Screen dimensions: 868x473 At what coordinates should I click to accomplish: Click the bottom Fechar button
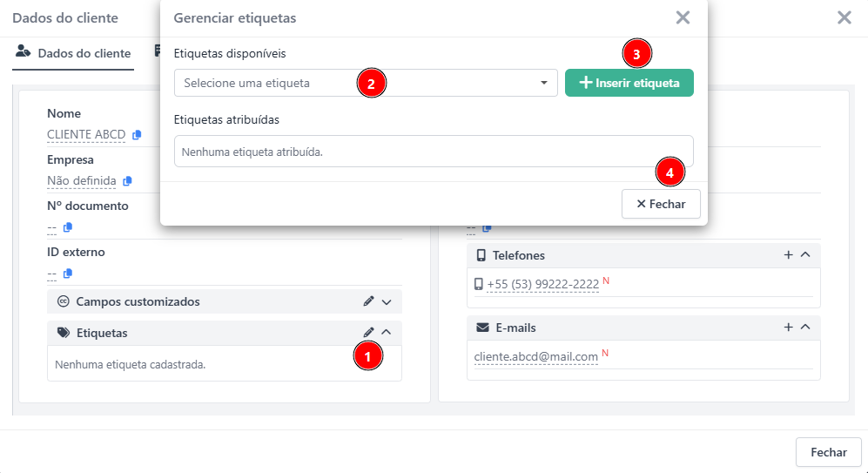pyautogui.click(x=828, y=452)
